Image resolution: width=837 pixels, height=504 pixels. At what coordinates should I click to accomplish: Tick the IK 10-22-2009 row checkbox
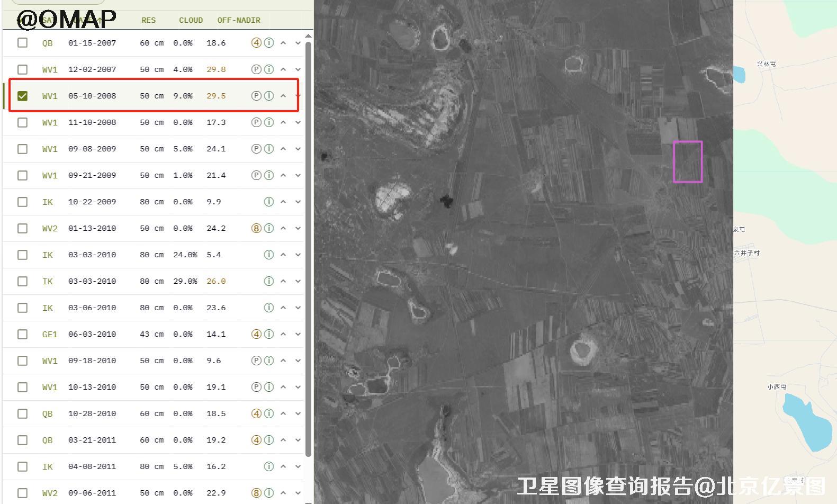coord(22,202)
